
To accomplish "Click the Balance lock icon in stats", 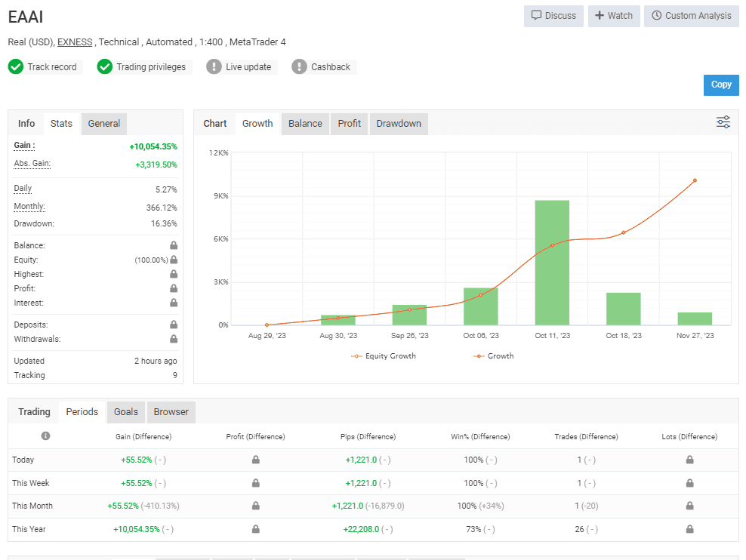I will coord(174,245).
